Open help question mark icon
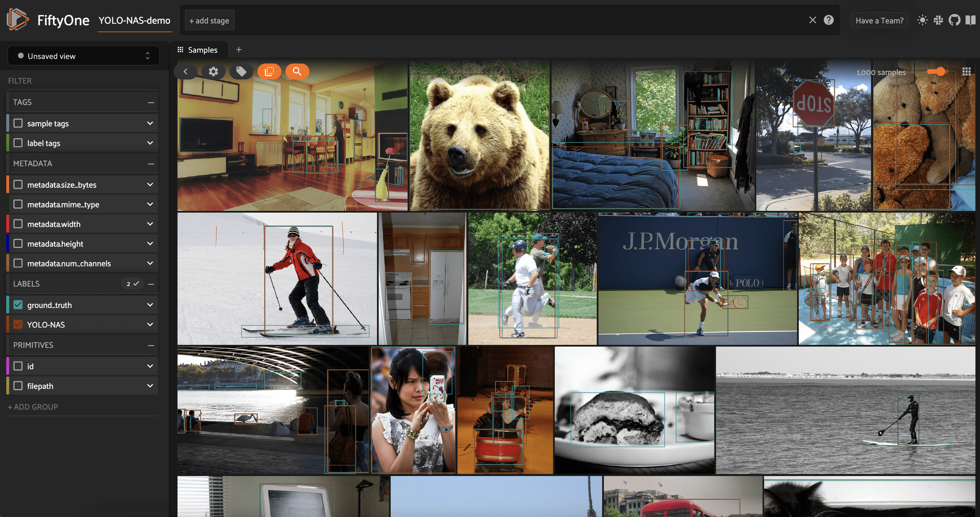This screenshot has height=517, width=980. [x=829, y=20]
